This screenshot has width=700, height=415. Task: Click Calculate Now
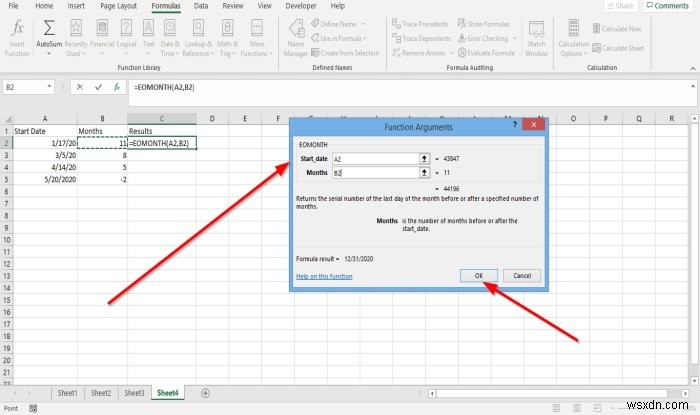617,29
